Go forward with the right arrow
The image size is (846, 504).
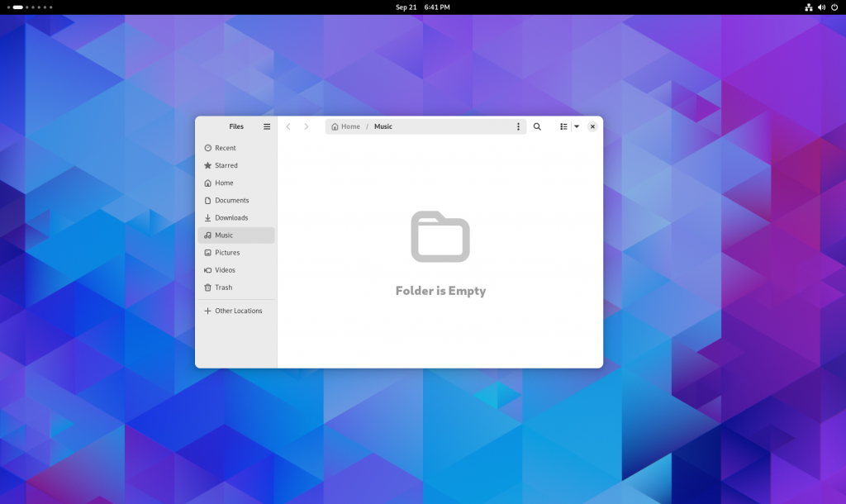coord(307,126)
